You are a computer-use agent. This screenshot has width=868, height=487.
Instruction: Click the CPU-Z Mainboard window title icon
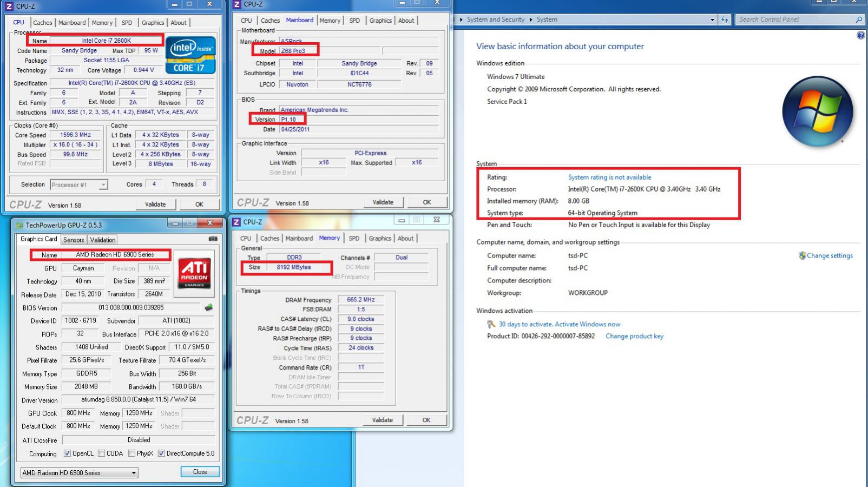[236, 4]
